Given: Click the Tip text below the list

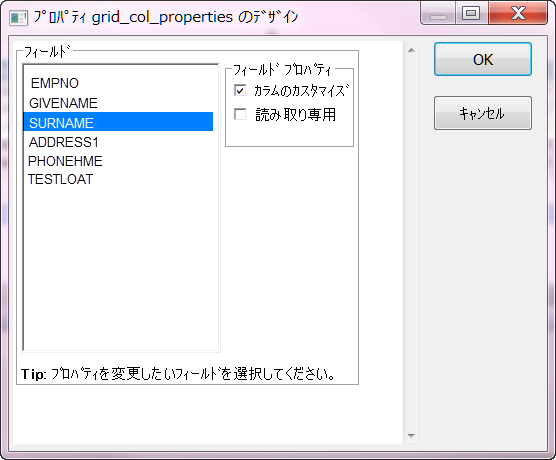Looking at the screenshot, I should (x=178, y=374).
